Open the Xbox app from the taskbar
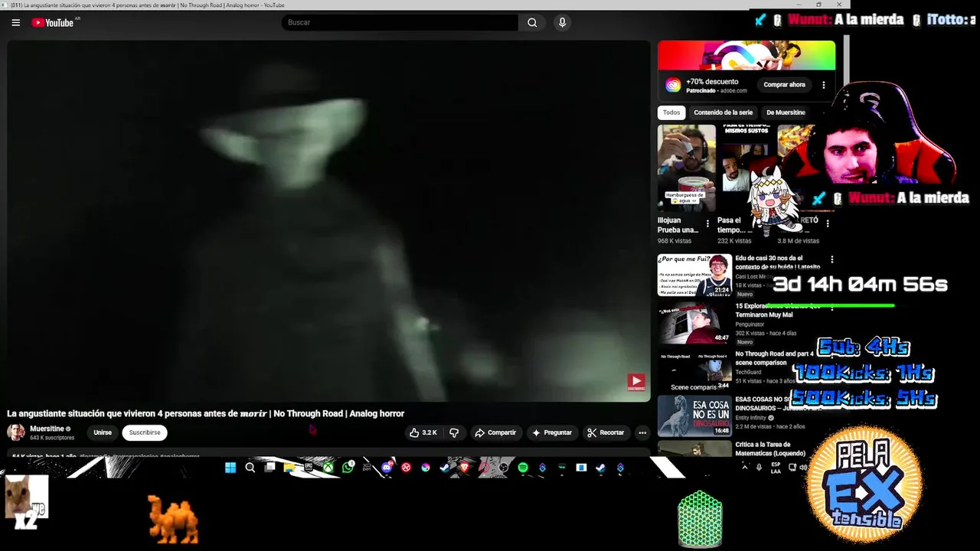Screen dimensions: 980x551 click(x=328, y=468)
